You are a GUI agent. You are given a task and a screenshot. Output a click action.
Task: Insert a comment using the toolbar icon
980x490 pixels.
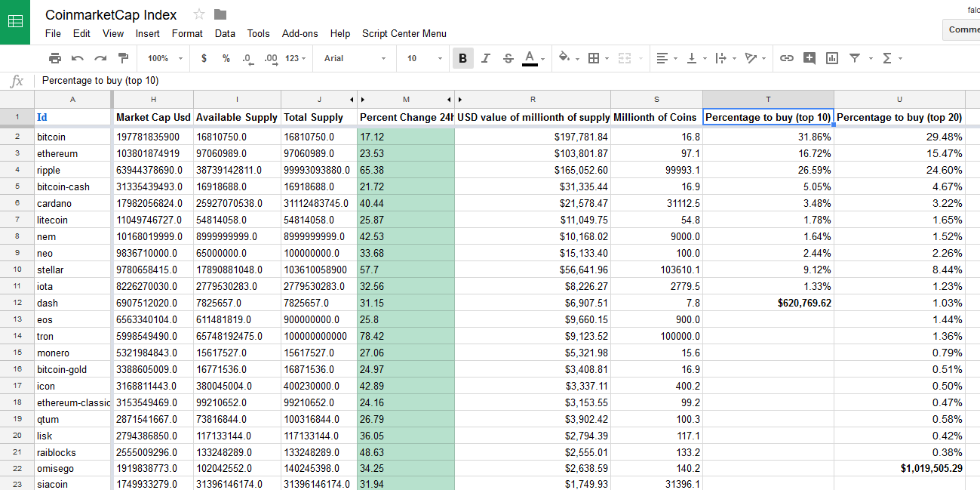point(809,58)
